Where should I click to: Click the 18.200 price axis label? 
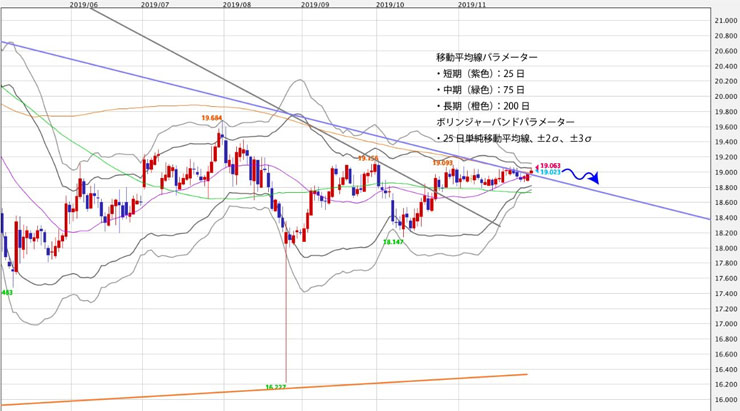click(x=726, y=233)
